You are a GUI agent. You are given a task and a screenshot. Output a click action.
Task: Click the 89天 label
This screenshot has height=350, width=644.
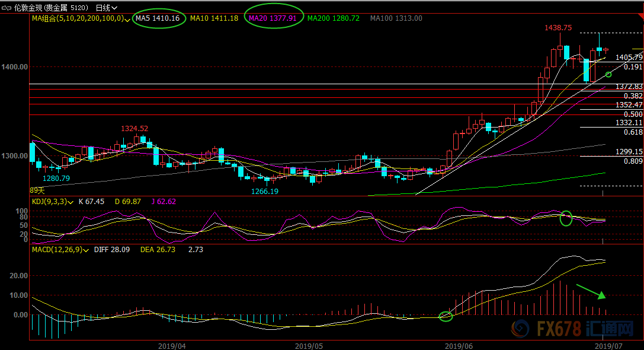[x=37, y=190]
